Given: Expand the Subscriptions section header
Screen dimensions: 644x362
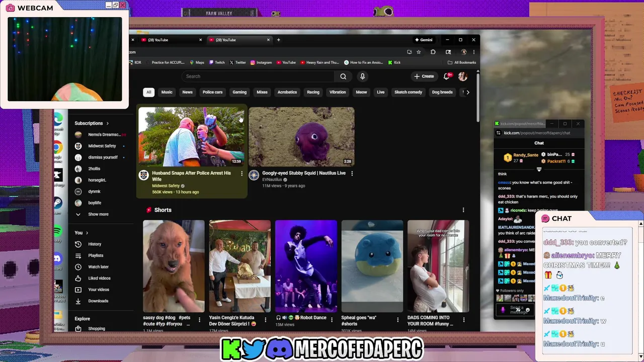Looking at the screenshot, I should pos(92,123).
